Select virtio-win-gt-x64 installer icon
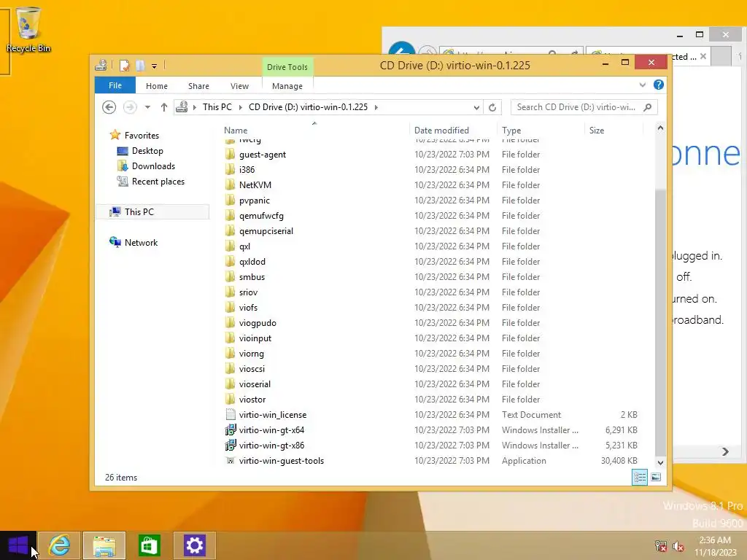This screenshot has width=747, height=560. [231, 430]
